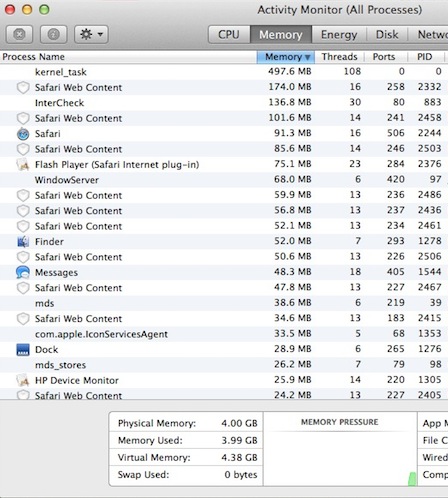The height and width of the screenshot is (498, 448).
Task: Click PID 1278 cell
Action: coord(430,241)
